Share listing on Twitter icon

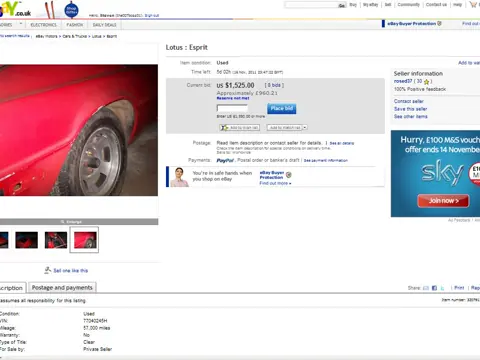[x=442, y=288]
